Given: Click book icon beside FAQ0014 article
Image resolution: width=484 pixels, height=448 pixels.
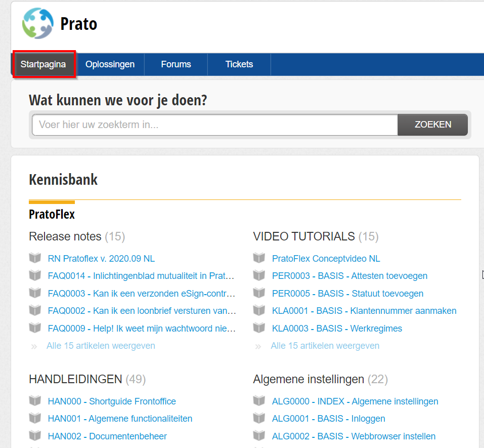Looking at the screenshot, I should [x=35, y=275].
